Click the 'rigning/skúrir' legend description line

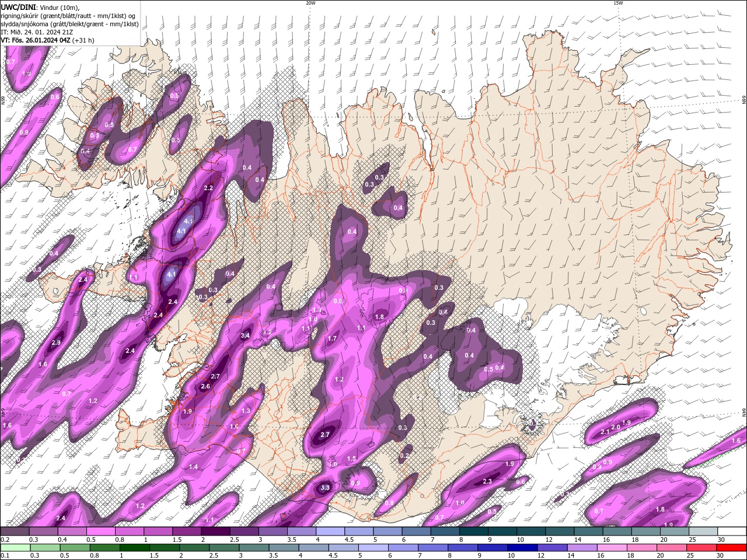[68, 16]
